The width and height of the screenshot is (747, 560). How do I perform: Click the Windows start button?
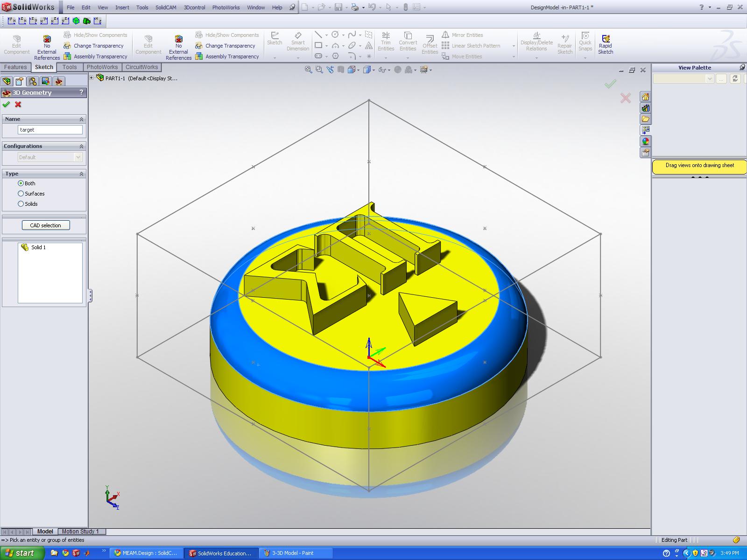[22, 553]
